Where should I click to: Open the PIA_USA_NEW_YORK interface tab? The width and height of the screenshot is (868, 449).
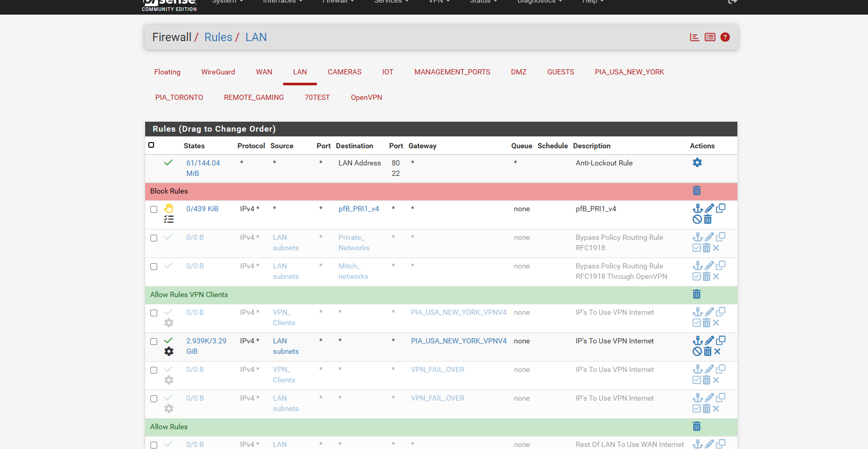(629, 72)
